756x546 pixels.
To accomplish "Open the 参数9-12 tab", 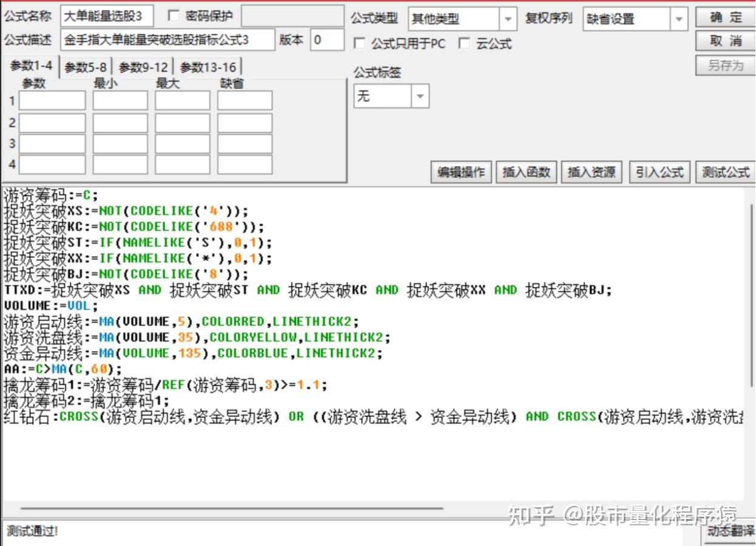I will [x=143, y=67].
